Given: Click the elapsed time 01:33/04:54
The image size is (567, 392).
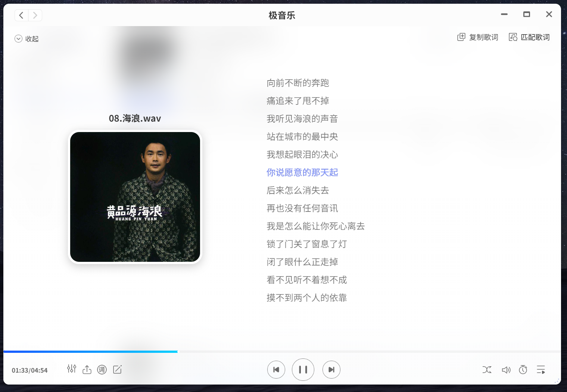Looking at the screenshot, I should click(x=29, y=370).
